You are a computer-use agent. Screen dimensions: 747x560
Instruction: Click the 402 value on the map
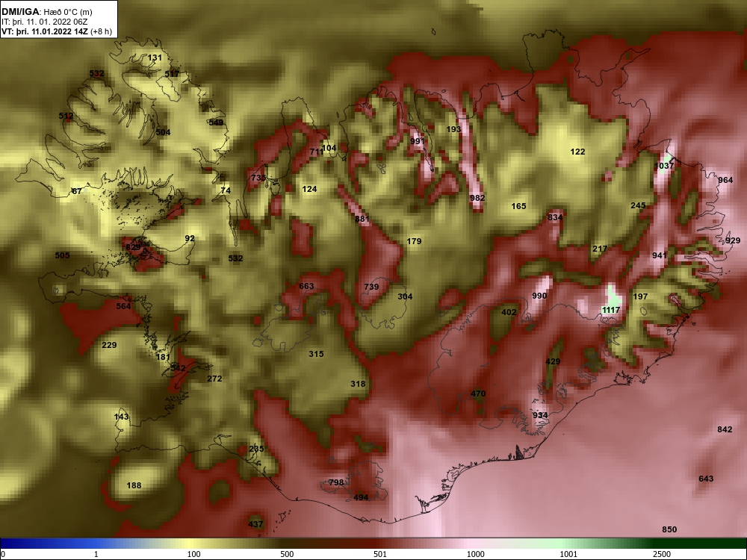(x=509, y=312)
